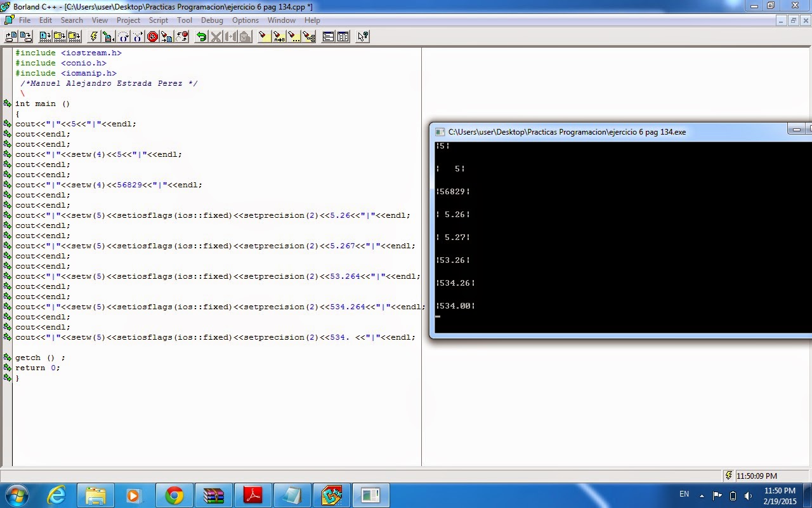Launch Google Chrome from the taskbar
Viewport: 812px width, 508px height.
tap(174, 494)
